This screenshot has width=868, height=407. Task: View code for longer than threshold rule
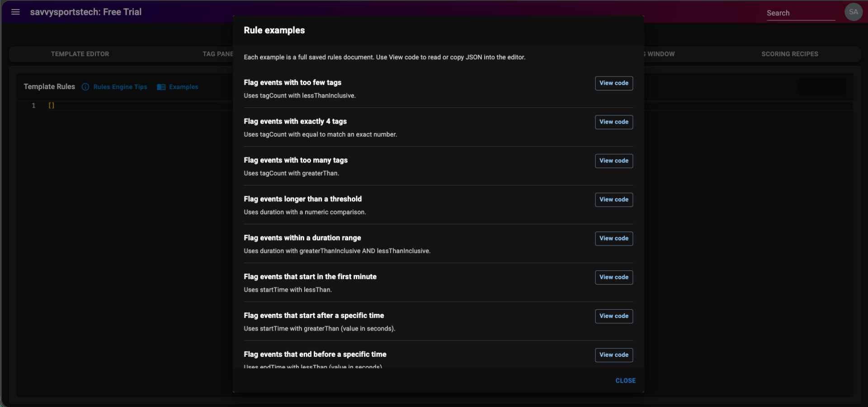click(x=613, y=200)
